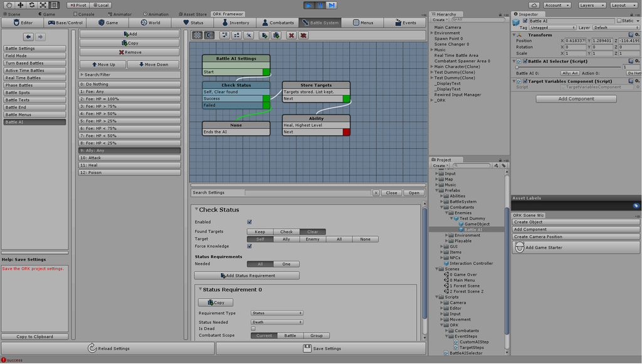Open the Requirement Type dropdown

click(x=276, y=313)
